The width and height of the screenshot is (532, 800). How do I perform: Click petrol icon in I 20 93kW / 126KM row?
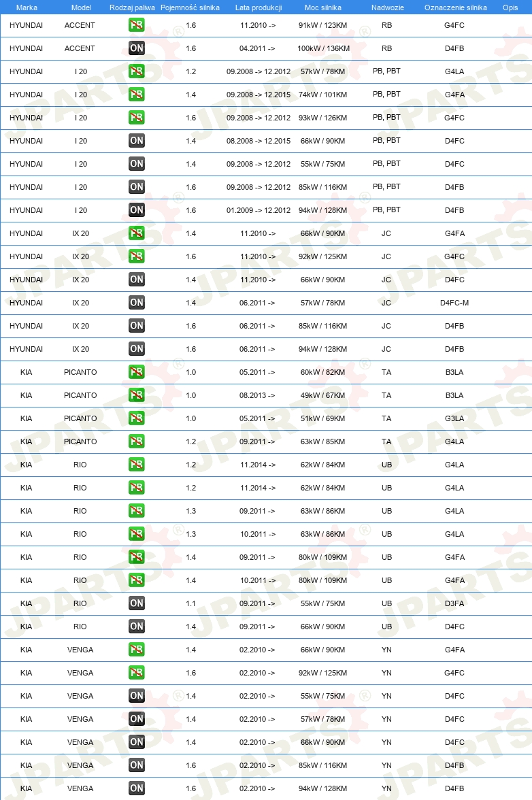click(x=136, y=117)
